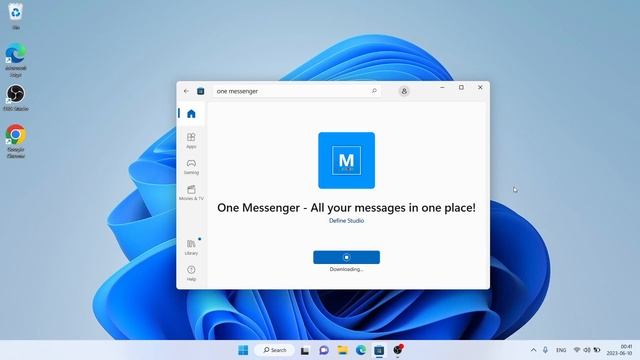Open the Windows Start menu
Viewport: 640px width, 360px height.
coord(243,350)
